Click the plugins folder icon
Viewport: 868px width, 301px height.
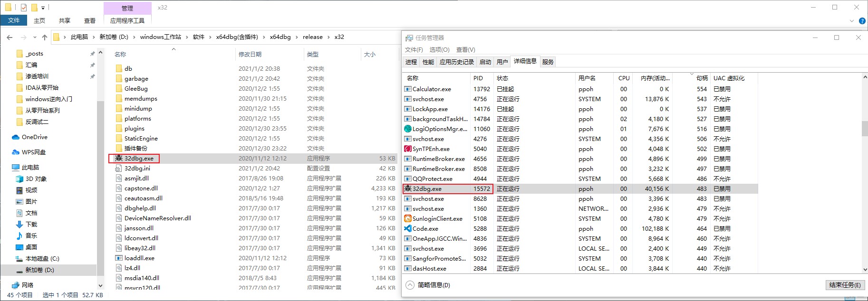[119, 128]
